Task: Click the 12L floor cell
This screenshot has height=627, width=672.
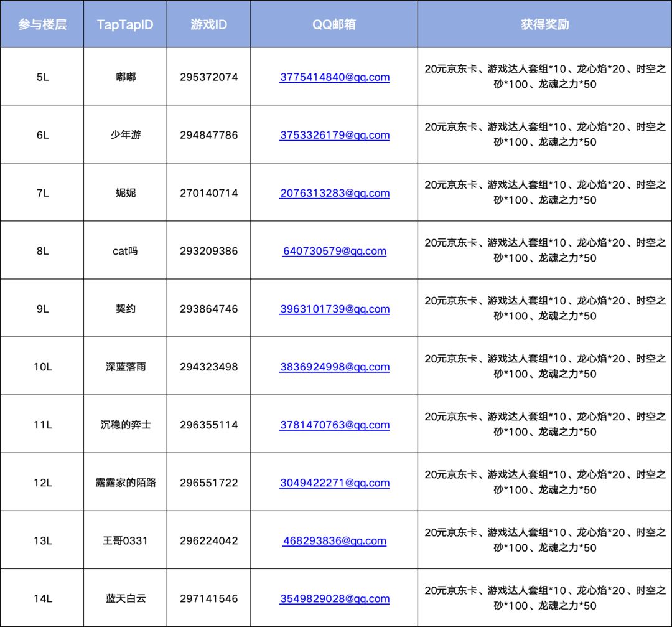Action: 42,482
